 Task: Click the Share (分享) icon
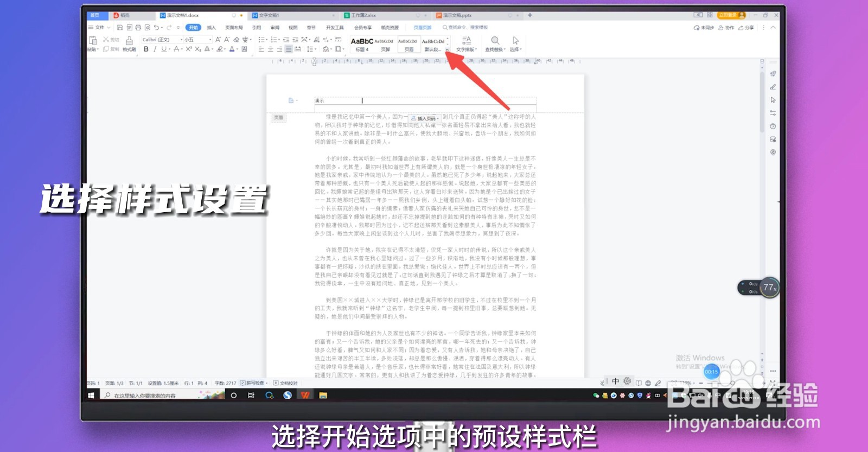pyautogui.click(x=746, y=27)
